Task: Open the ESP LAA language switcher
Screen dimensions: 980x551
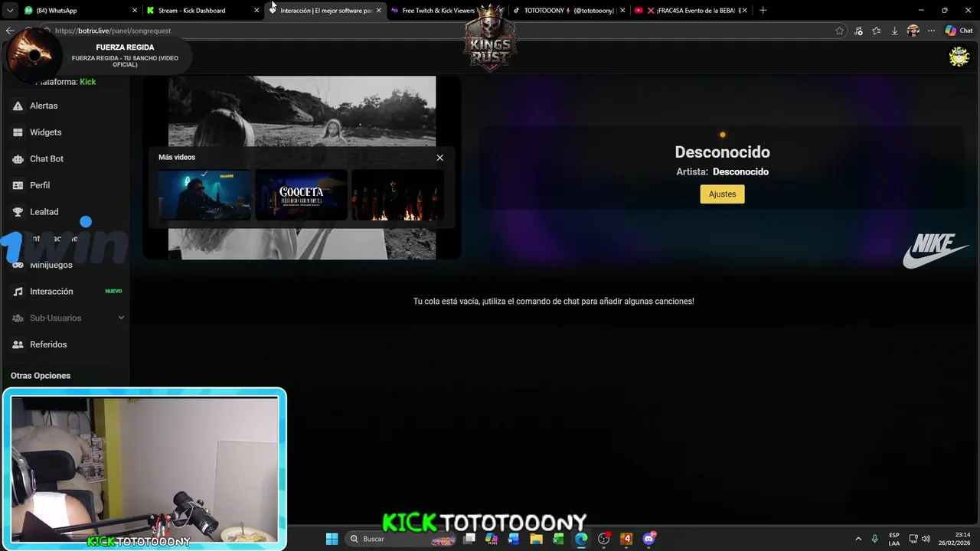Action: tap(894, 539)
